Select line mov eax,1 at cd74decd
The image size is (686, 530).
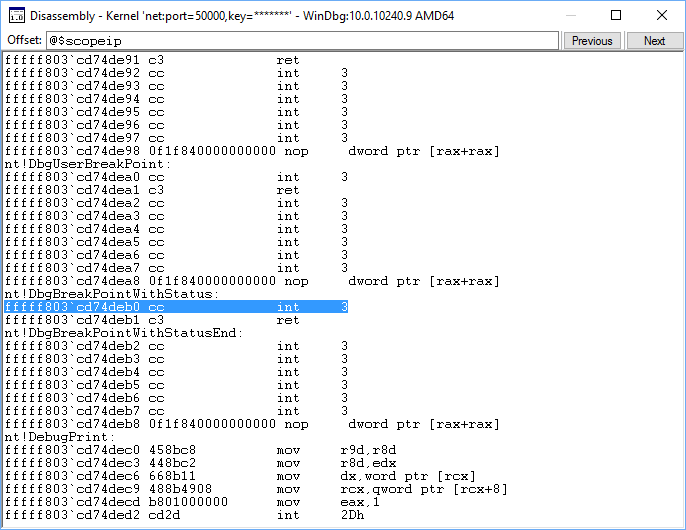click(x=192, y=502)
